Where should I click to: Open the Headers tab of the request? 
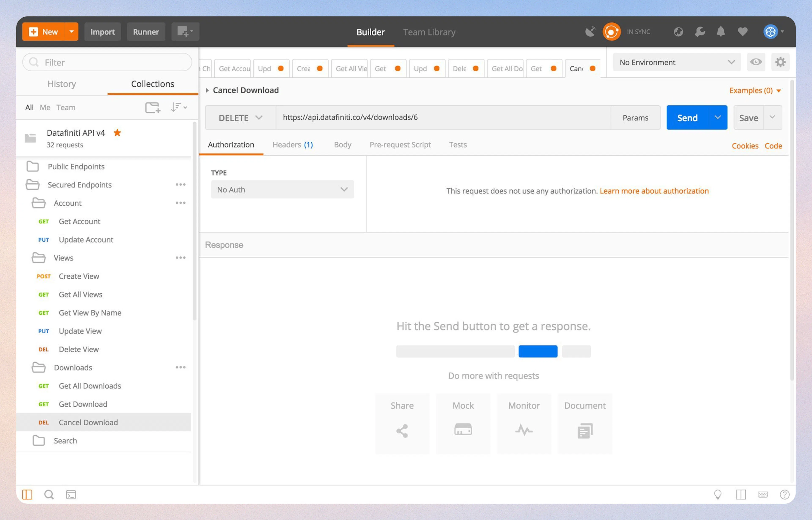click(292, 144)
